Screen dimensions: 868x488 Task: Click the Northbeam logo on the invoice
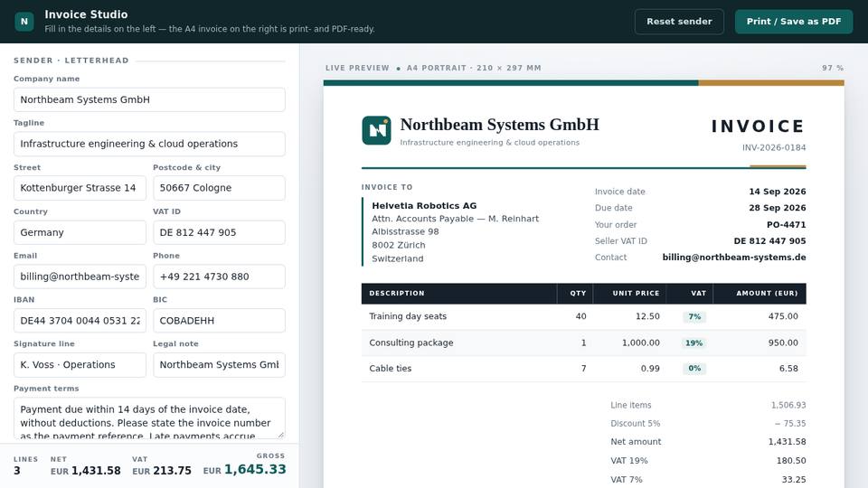tap(376, 130)
